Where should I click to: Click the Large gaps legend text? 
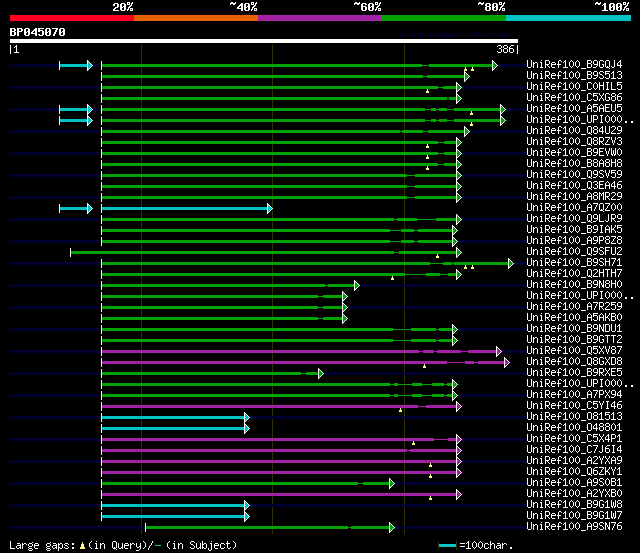(123, 545)
